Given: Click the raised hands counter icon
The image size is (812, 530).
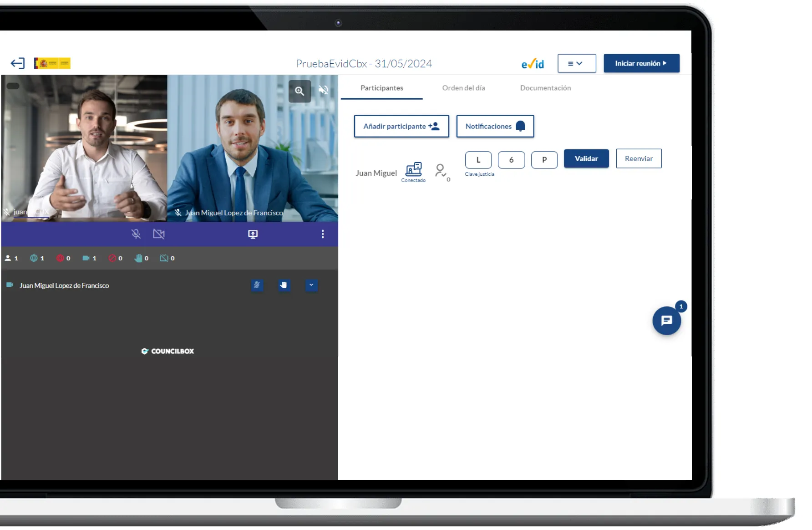Looking at the screenshot, I should coord(138,258).
